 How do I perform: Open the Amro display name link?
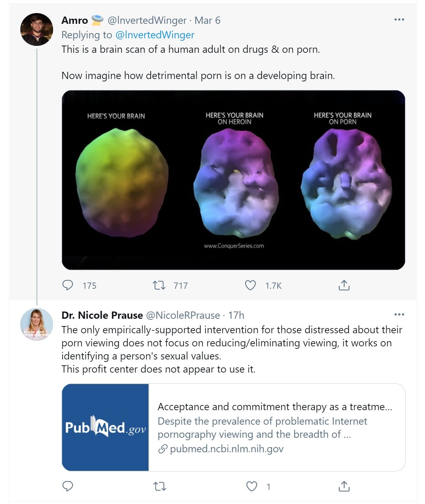pos(75,20)
